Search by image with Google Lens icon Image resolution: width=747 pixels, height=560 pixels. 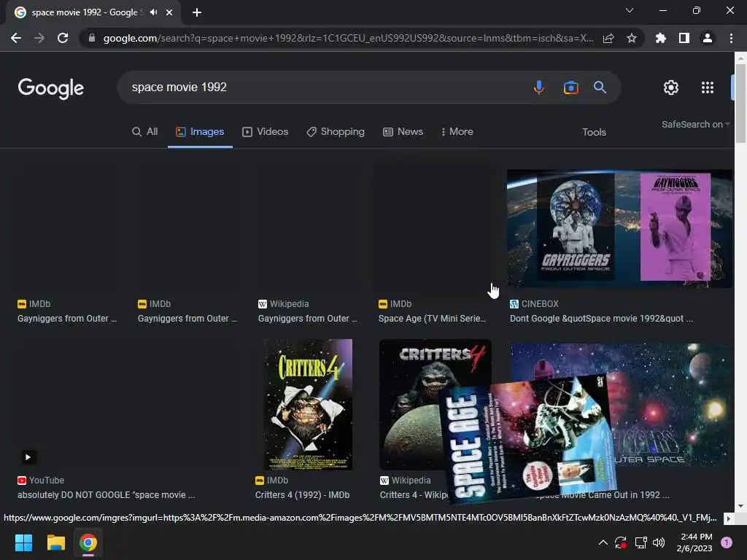(x=570, y=87)
